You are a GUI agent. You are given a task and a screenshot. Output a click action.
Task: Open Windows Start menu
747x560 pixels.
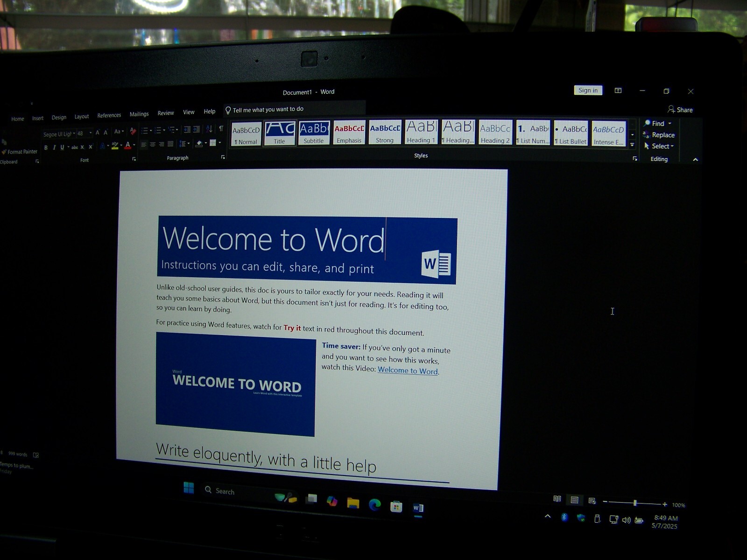[x=189, y=488]
